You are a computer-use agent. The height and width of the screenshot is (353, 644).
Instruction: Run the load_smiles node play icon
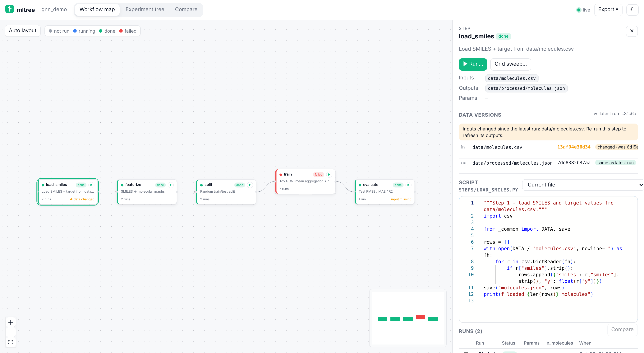point(91,185)
